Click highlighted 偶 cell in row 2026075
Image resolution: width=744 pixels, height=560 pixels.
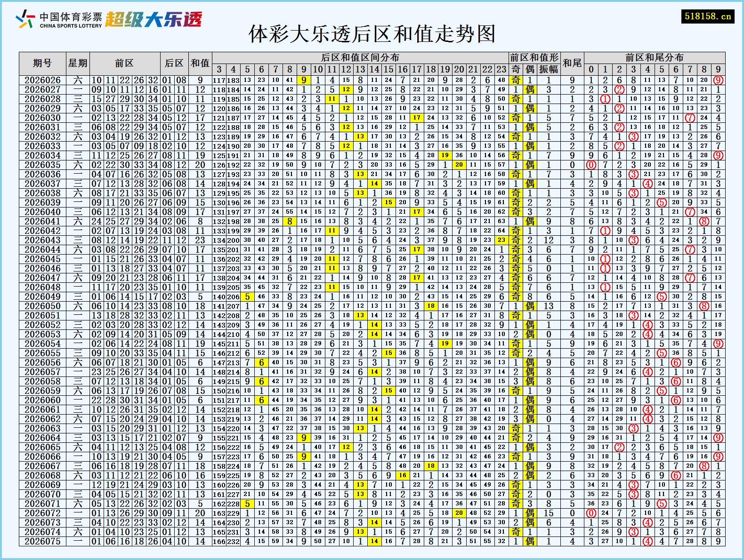point(530,541)
